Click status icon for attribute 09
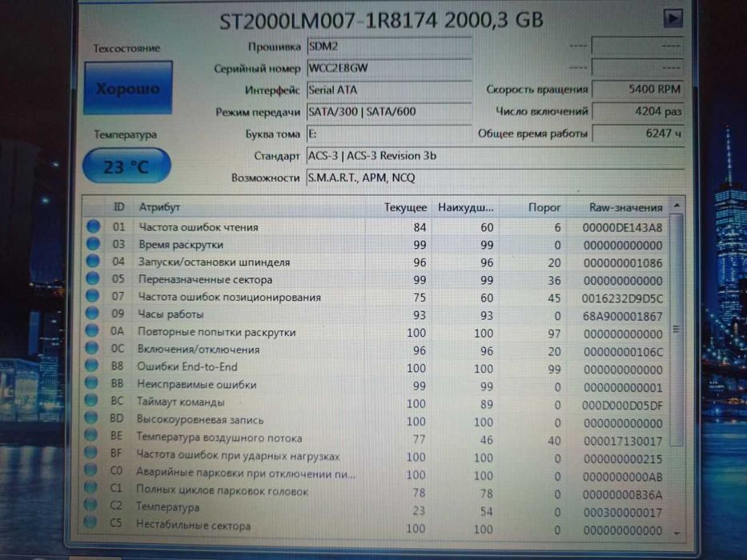 click(92, 314)
